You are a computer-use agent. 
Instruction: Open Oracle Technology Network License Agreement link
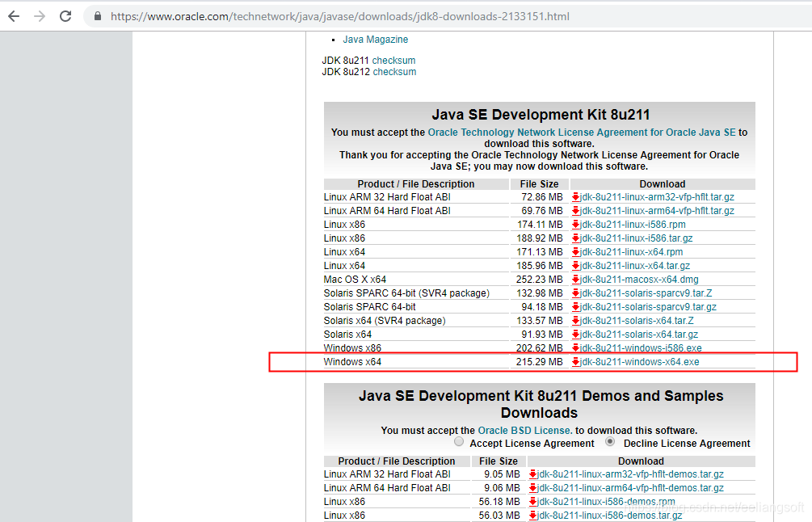click(582, 133)
